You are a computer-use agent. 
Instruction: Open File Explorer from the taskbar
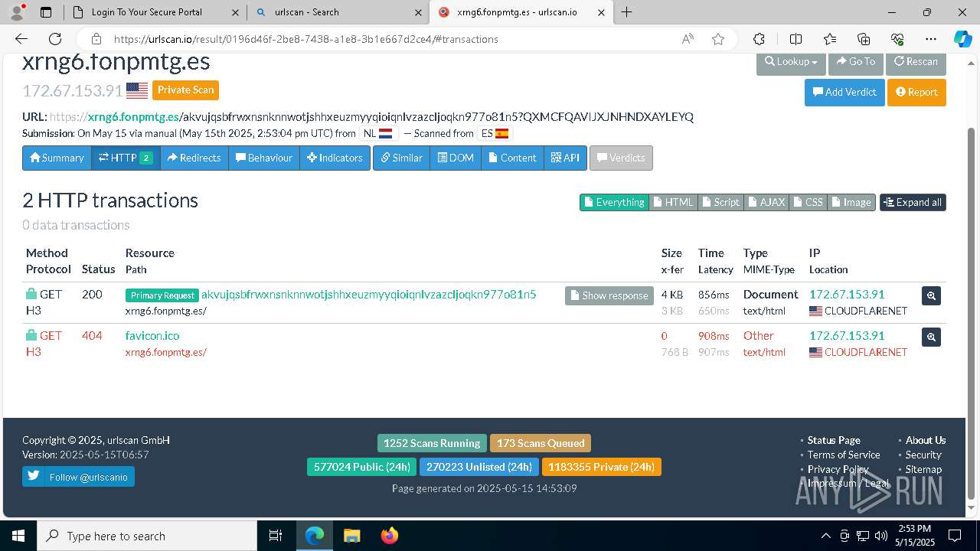click(x=351, y=536)
